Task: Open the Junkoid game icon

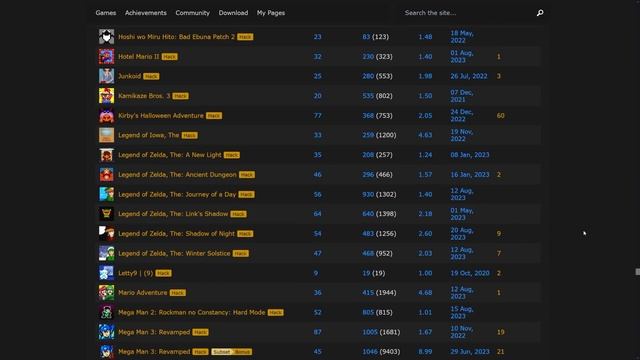Action: [107, 76]
